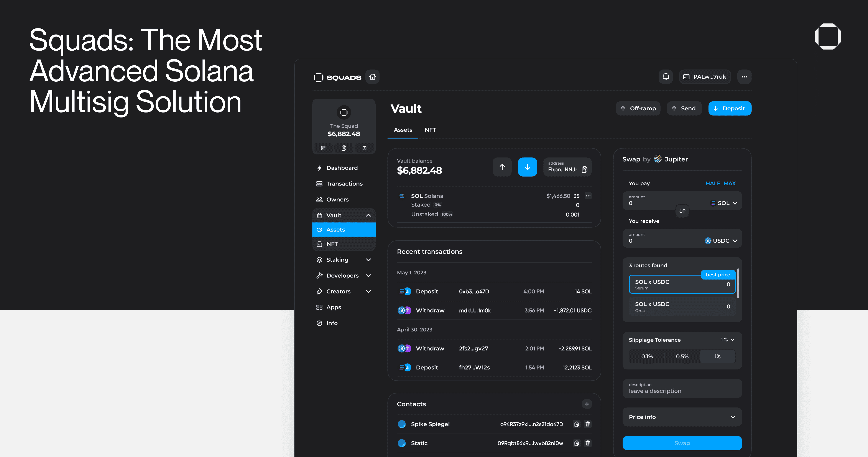This screenshot has width=868, height=457.
Task: Open the three-dots menu in header
Action: point(744,77)
